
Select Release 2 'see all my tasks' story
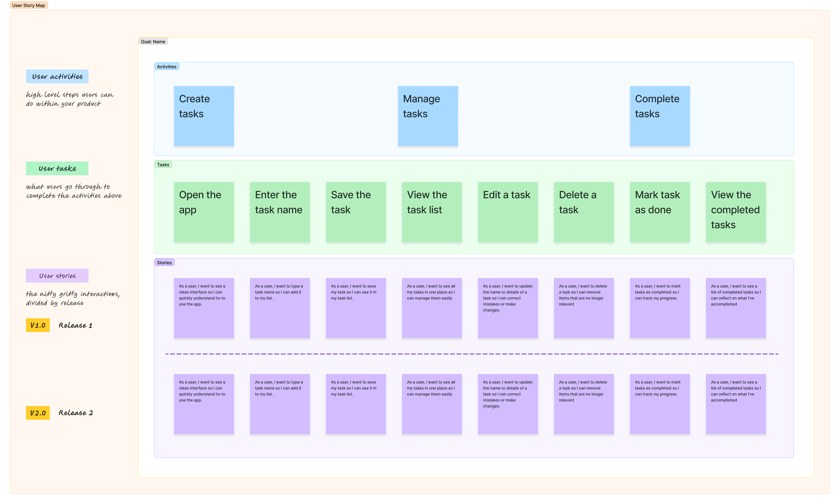[x=432, y=404]
